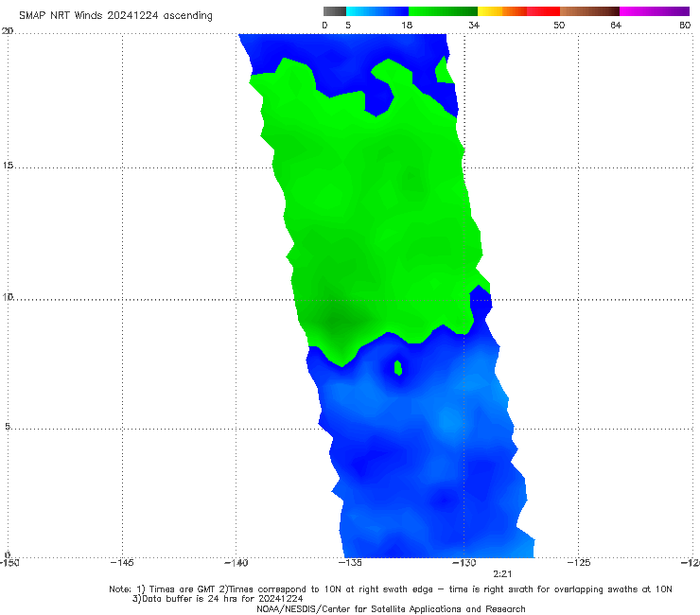
Task: Click the yellow-orange segment of the color bar
Action: pyautogui.click(x=502, y=11)
